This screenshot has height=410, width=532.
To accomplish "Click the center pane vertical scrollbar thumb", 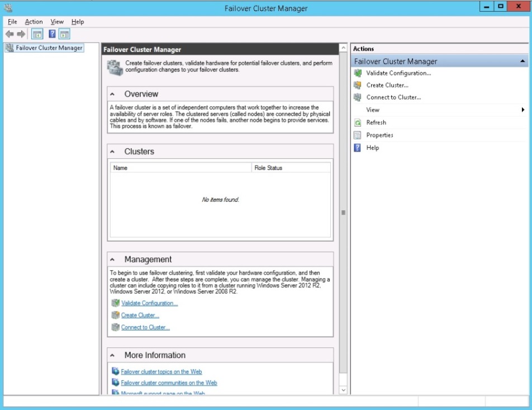I will [343, 213].
